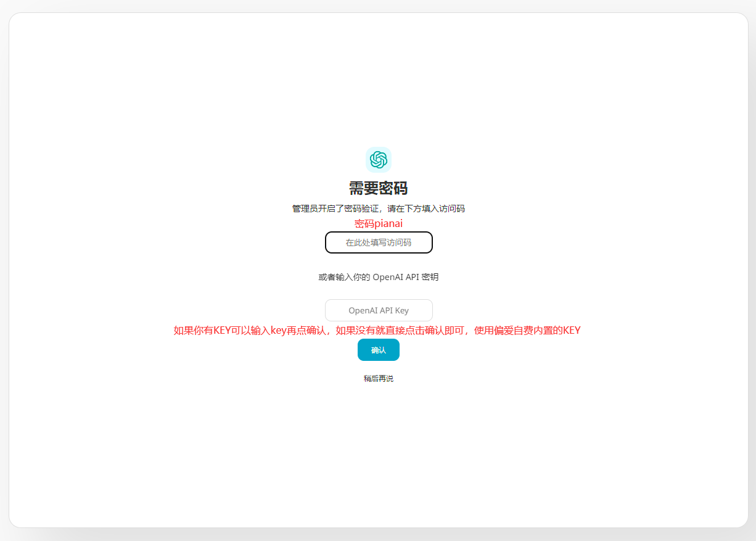Click the teal knot logo above the heading
The width and height of the screenshot is (756, 541).
click(x=378, y=160)
